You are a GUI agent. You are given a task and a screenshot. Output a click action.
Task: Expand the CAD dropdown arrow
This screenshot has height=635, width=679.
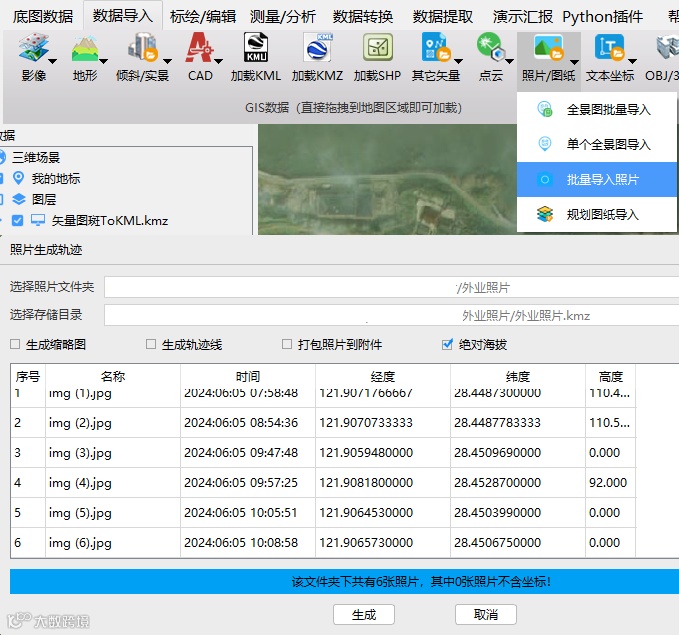pyautogui.click(x=219, y=62)
